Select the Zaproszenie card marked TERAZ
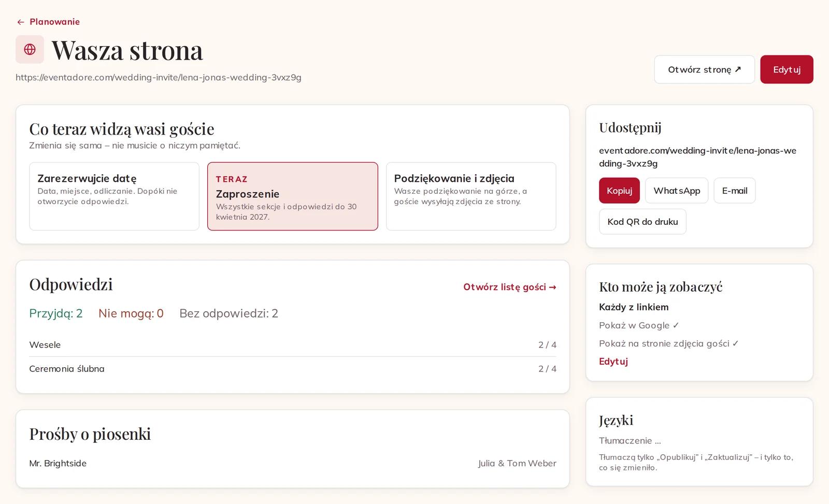 tap(292, 196)
